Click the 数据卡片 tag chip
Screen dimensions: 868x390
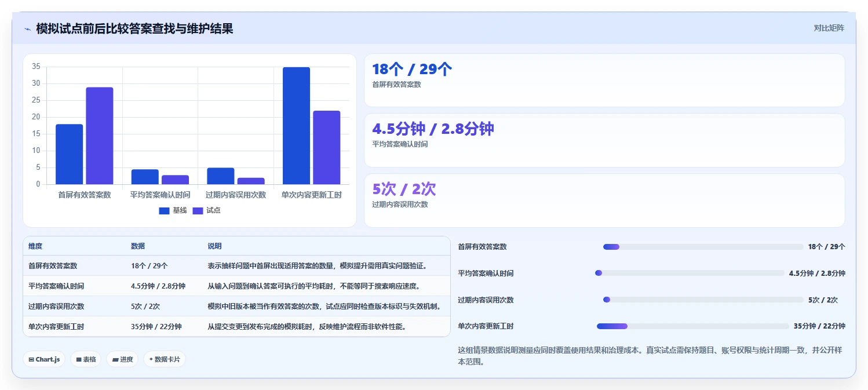pos(165,359)
